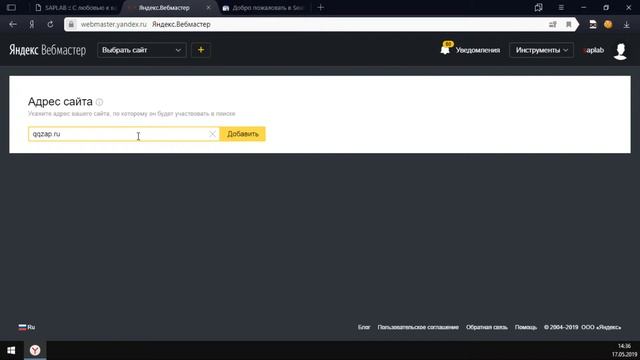The height and width of the screenshot is (360, 640).
Task: Click the Yandex Browser taskbar icon
Action: (x=35, y=350)
